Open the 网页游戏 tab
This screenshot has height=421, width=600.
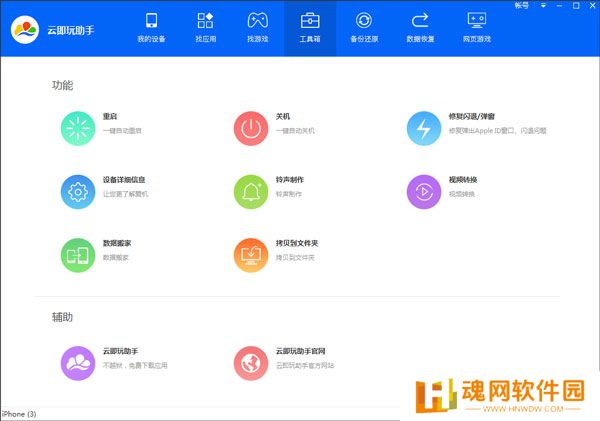(477, 28)
